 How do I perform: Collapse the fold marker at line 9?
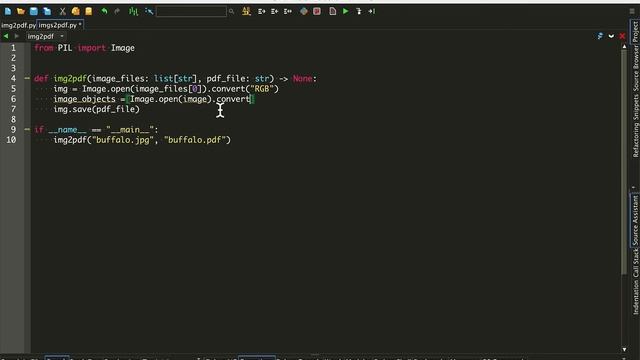27,129
